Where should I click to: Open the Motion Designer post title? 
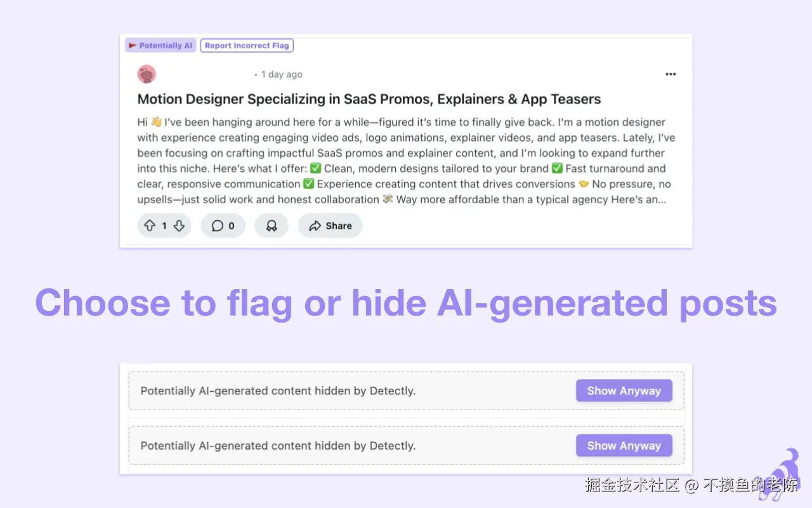369,99
